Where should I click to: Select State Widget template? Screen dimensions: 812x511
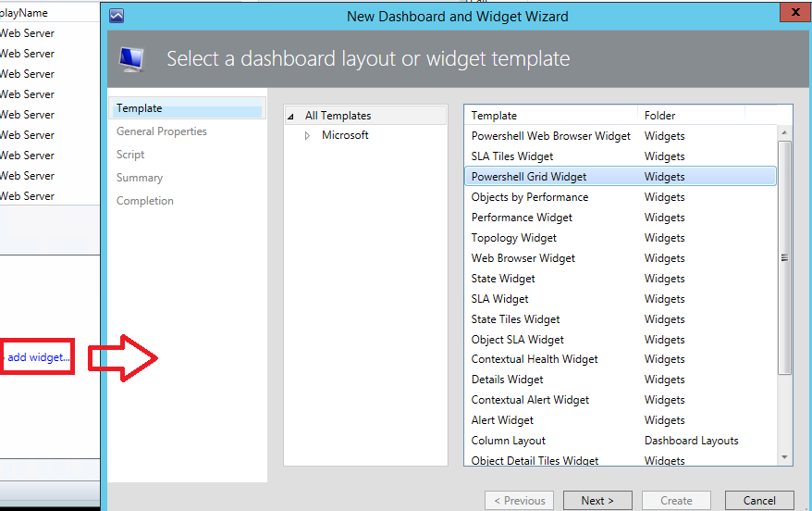coord(621,279)
